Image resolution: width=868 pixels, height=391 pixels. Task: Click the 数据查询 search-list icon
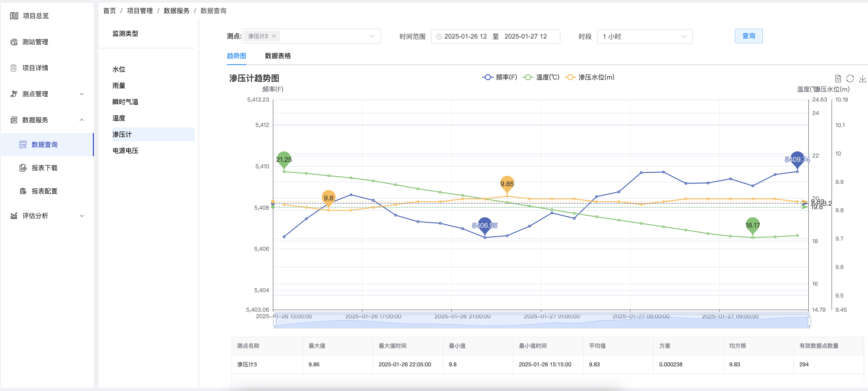point(23,145)
